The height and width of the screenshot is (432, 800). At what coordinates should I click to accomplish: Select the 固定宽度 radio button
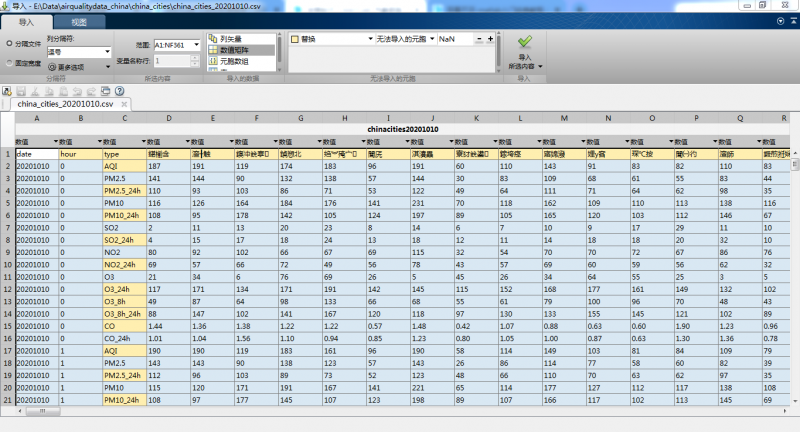pos(10,63)
